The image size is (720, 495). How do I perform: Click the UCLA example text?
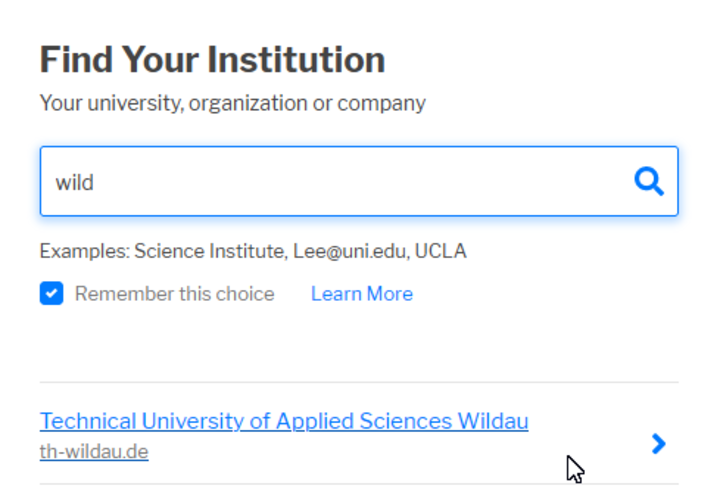coord(440,251)
